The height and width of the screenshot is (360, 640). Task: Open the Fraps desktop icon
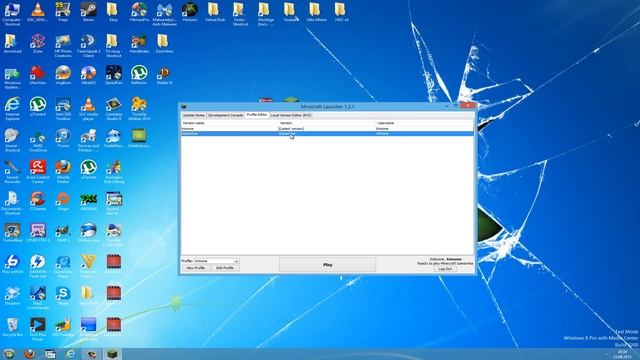[x=63, y=12]
